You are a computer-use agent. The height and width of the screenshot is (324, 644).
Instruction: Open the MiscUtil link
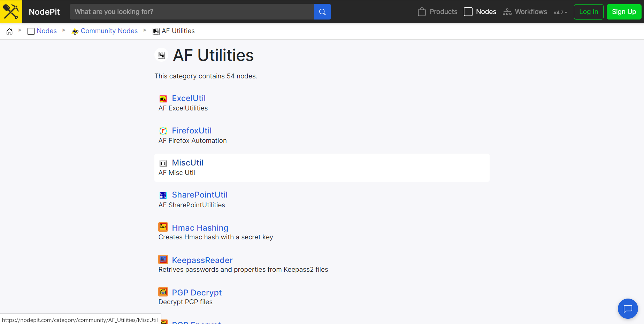pos(187,163)
